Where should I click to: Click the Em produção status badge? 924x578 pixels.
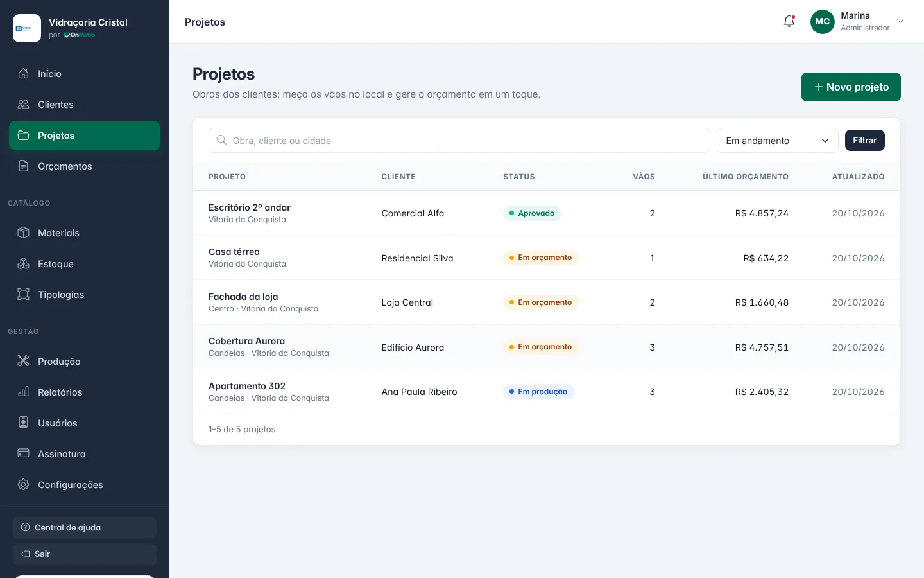(x=538, y=392)
